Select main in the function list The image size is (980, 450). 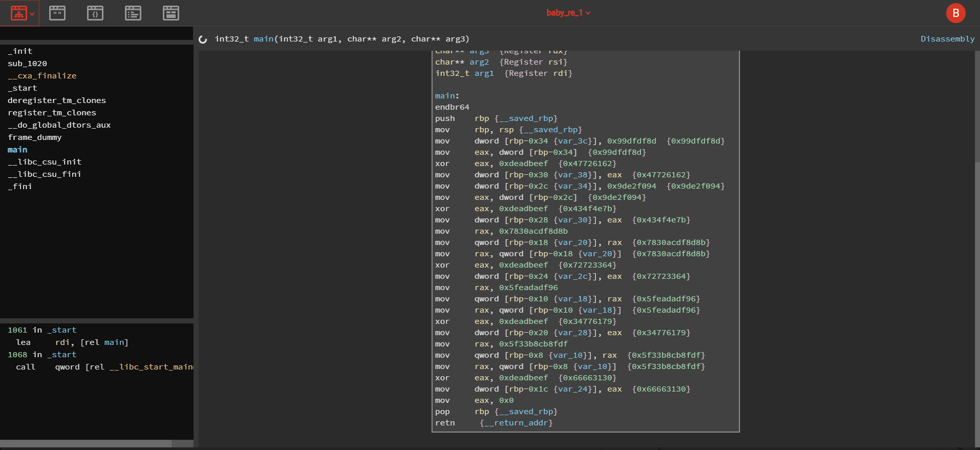click(17, 150)
